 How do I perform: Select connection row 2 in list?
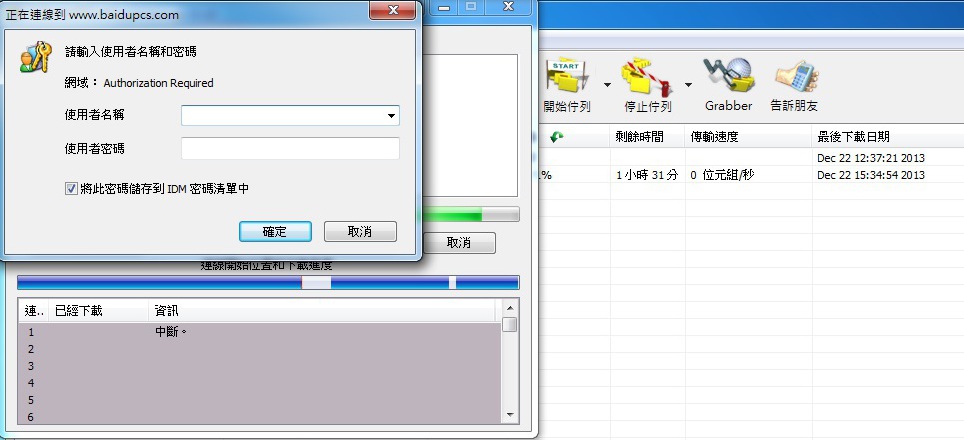(260, 349)
